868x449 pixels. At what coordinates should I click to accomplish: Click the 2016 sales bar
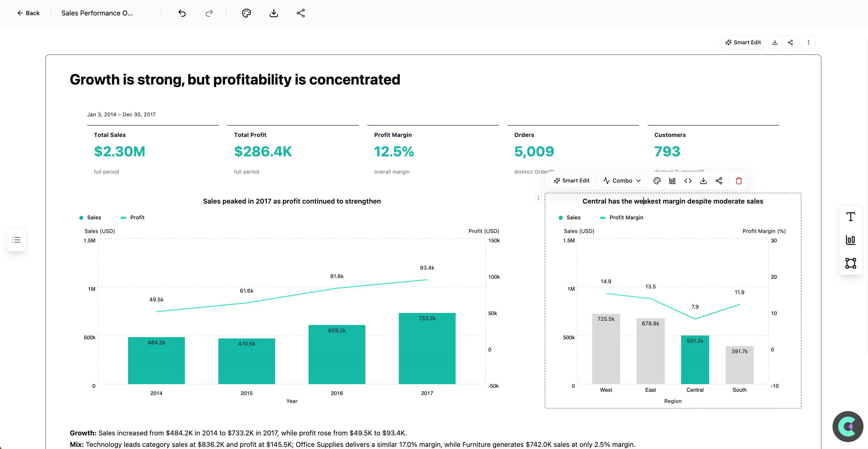[337, 354]
